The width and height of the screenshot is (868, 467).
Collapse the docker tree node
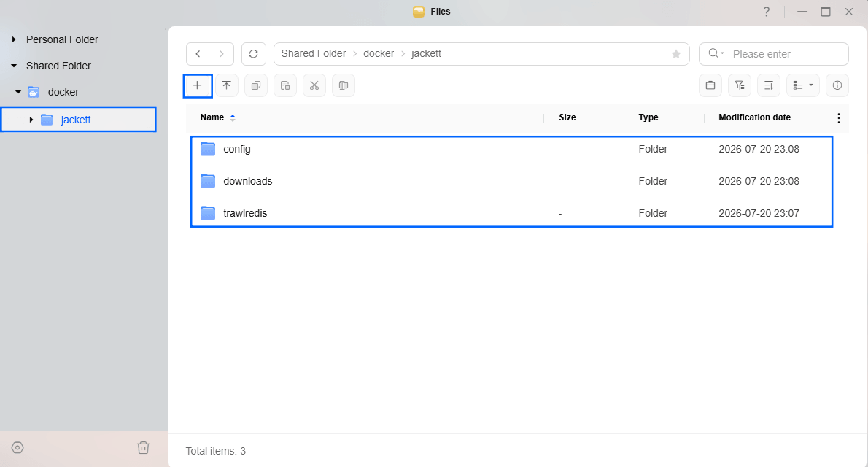point(18,92)
